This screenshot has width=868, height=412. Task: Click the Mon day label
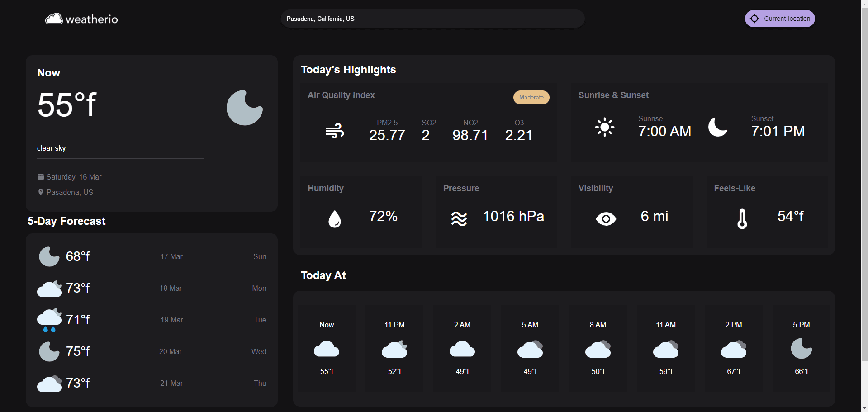point(259,288)
